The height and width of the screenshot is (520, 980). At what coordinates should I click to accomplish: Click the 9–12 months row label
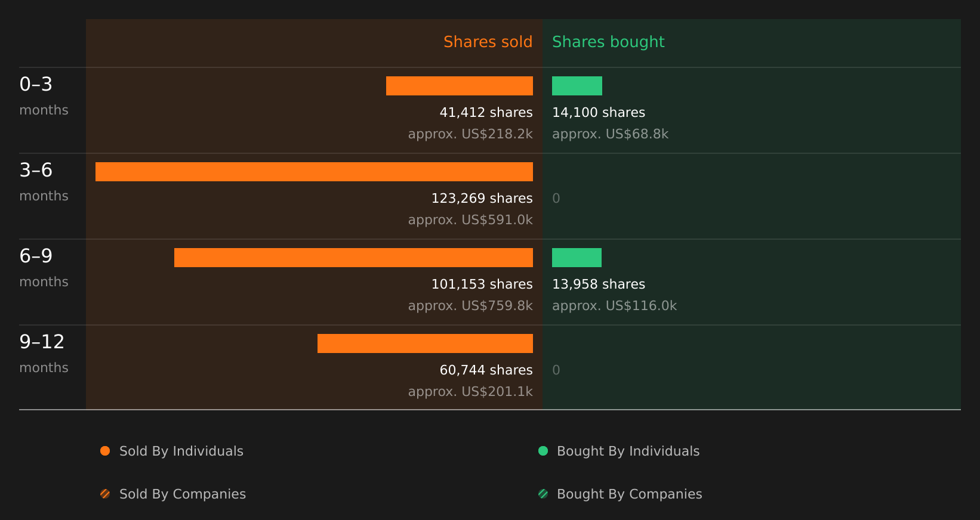(44, 354)
